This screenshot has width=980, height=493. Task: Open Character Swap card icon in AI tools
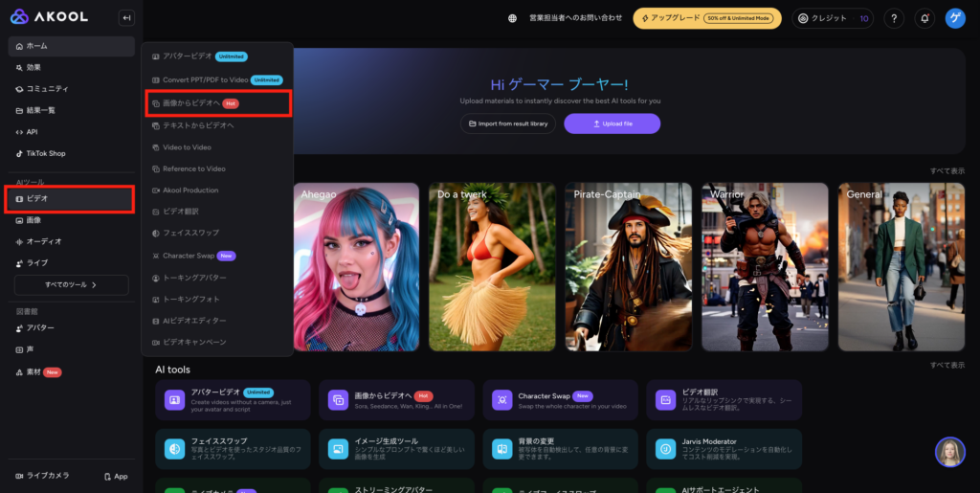pos(502,400)
